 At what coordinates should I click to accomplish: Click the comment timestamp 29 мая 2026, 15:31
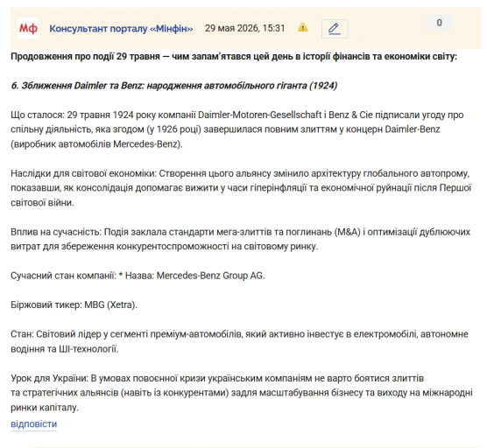click(244, 28)
